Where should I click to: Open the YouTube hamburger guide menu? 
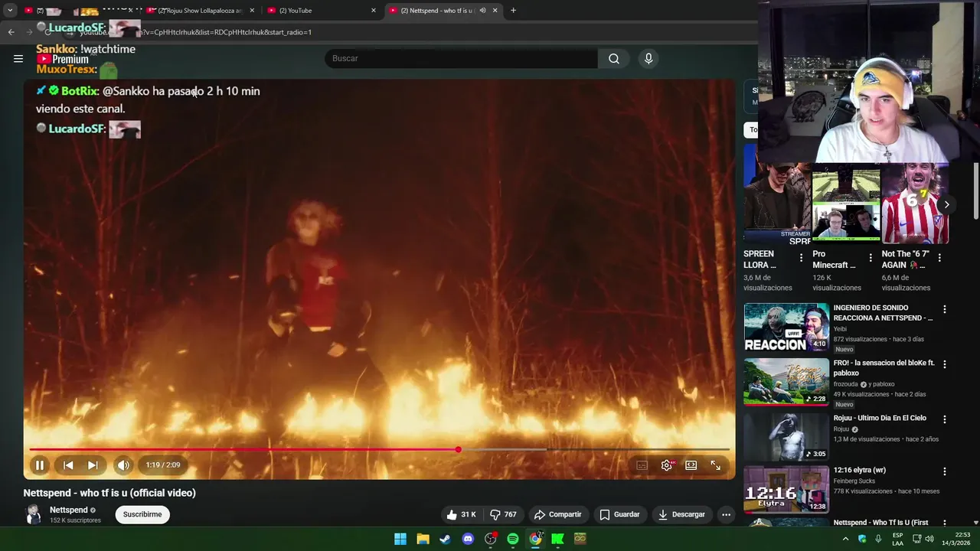click(18, 58)
